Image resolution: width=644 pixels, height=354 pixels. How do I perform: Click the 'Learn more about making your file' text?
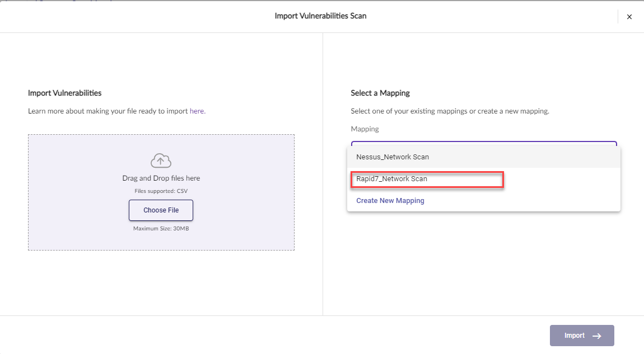tap(108, 111)
